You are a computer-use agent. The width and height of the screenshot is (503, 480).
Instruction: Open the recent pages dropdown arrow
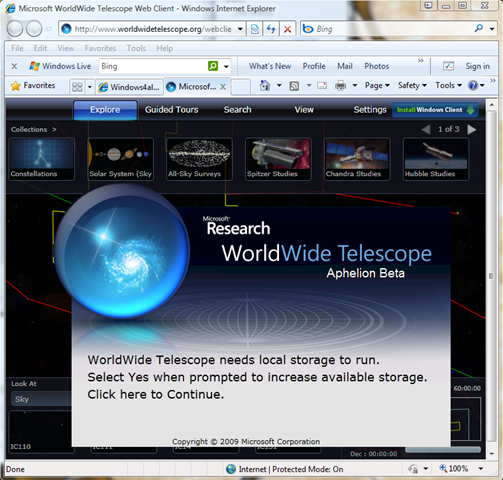[x=49, y=29]
